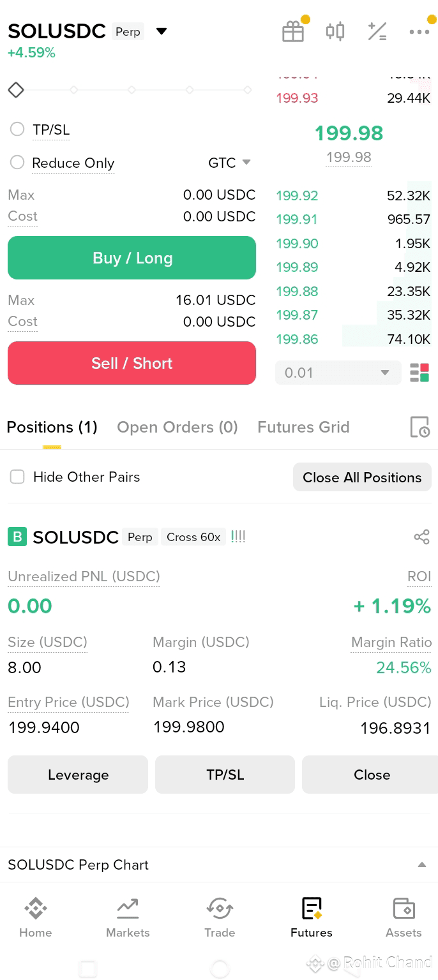Click the order amount slider diamond handle
This screenshot has height=980, width=438.
coord(16,90)
